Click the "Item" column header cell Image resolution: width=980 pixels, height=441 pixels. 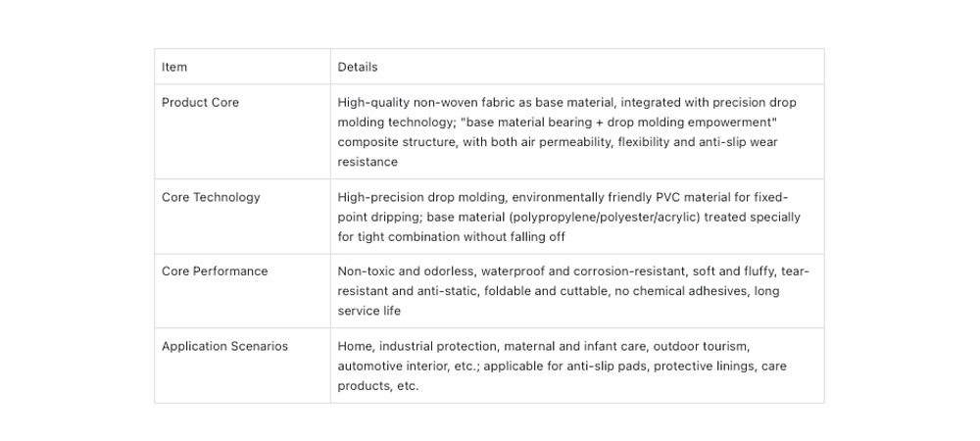click(174, 67)
